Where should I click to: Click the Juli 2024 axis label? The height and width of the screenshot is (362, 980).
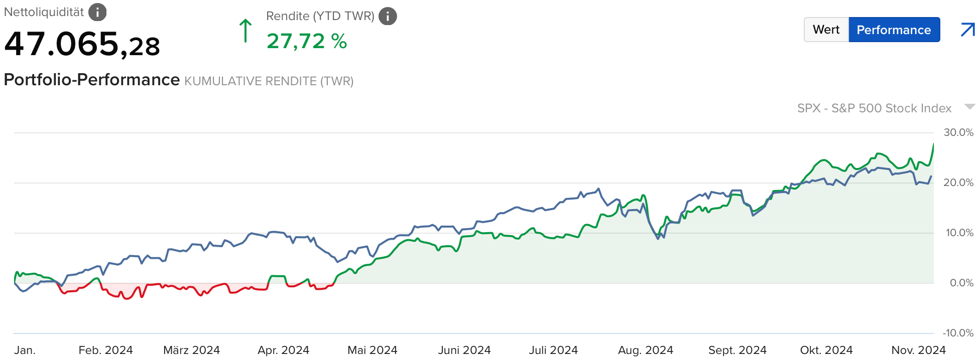pyautogui.click(x=553, y=350)
